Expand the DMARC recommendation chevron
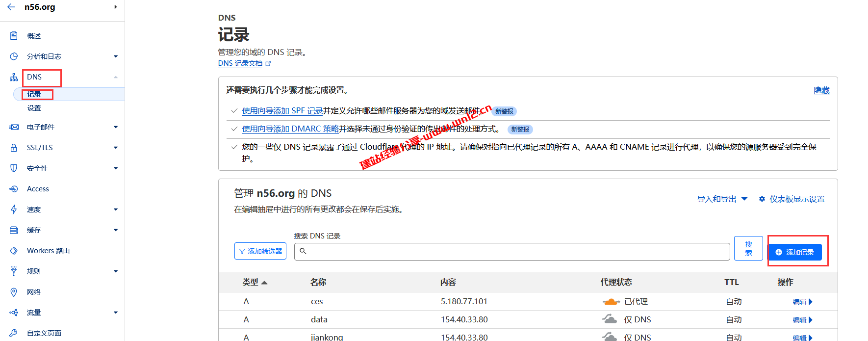This screenshot has width=868, height=341. [234, 129]
